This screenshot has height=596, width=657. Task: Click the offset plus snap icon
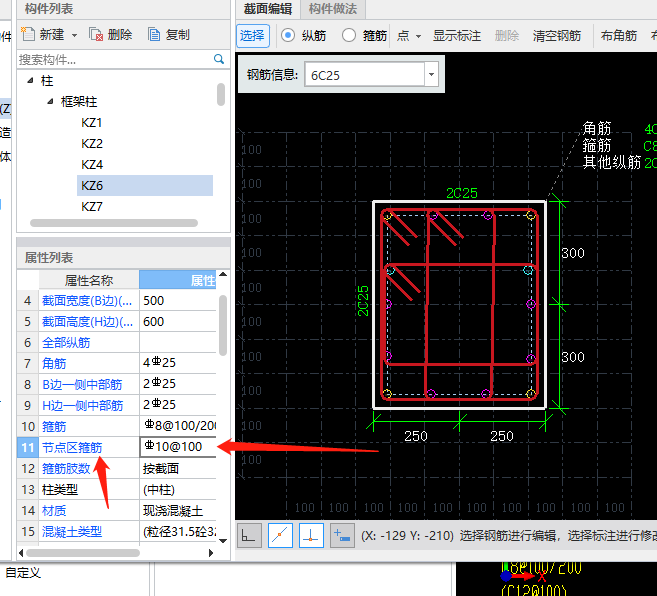click(342, 535)
